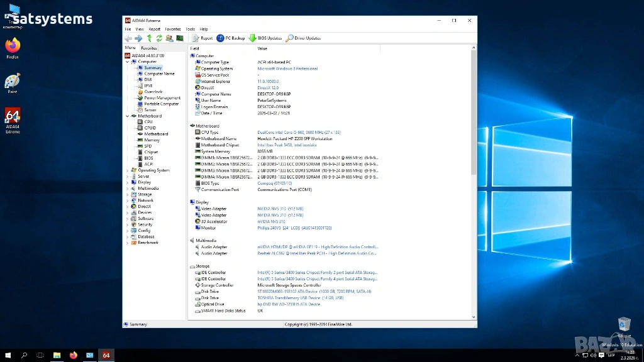Select the Sensor item in the tree
This screenshot has height=362, width=644.
(x=150, y=110)
